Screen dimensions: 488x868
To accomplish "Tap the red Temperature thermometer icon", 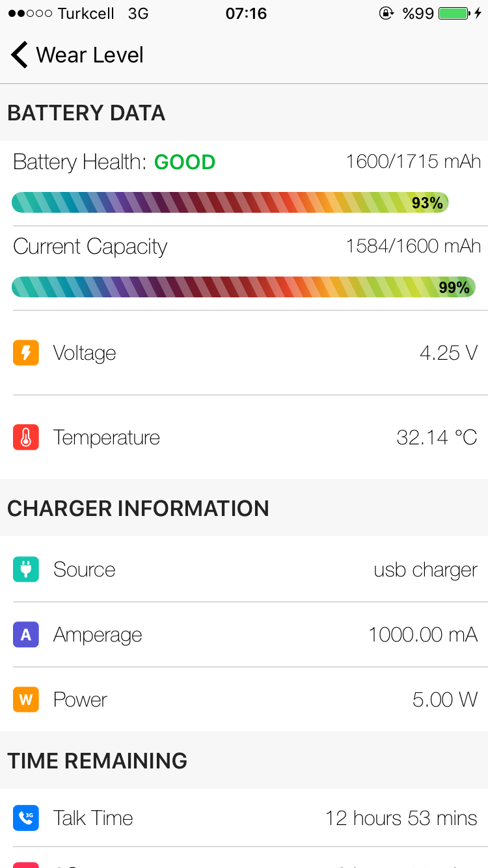I will pos(26,438).
